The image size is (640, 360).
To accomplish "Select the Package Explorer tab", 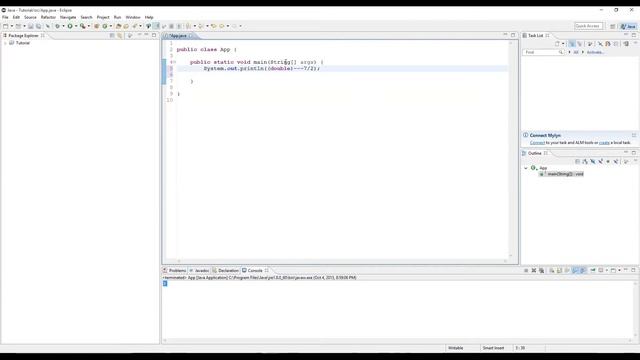I will point(23,36).
